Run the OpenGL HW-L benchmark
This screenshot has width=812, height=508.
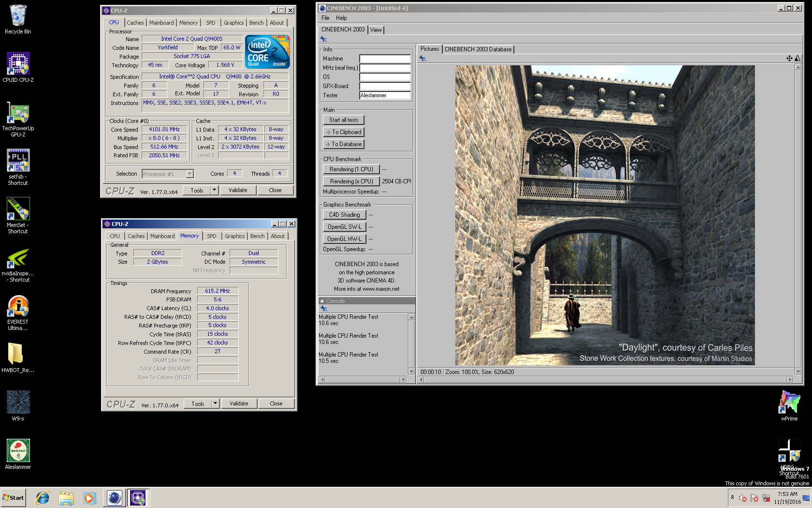point(345,239)
